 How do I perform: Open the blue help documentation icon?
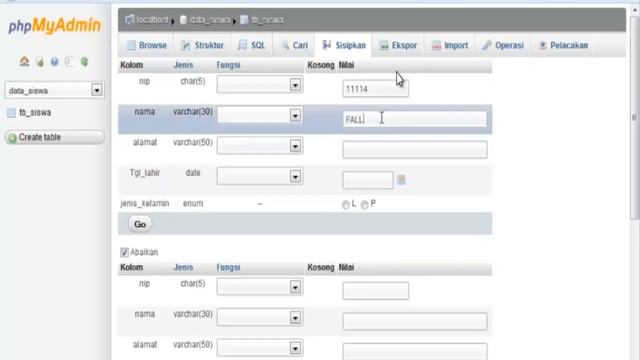(x=54, y=62)
